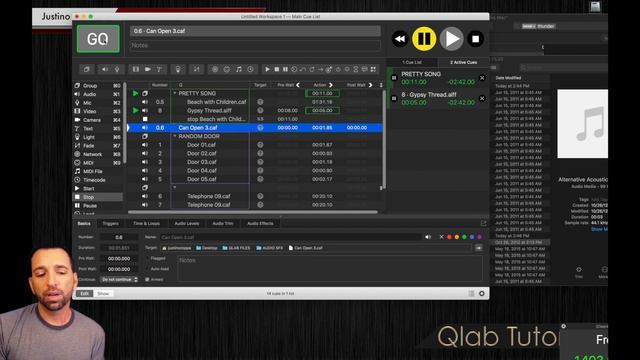This screenshot has height=360, width=640.
Task: Open workspace settings gear icon
Action: coord(482,293)
